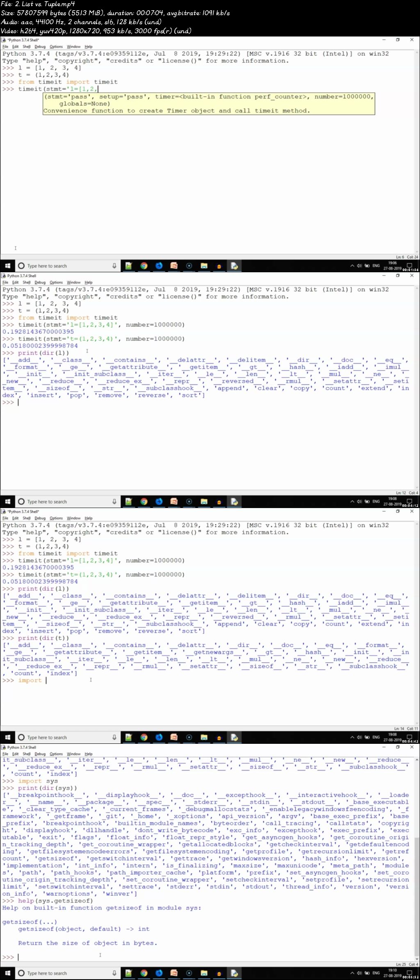Open the File menu in the 00:05:52 frame window
This screenshot has width=420, height=980.
point(5,754)
